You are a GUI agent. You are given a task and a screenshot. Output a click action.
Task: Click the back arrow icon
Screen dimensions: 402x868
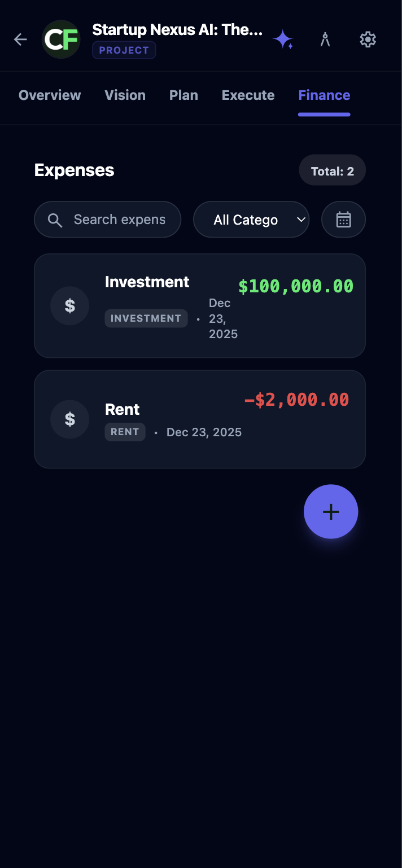tap(21, 40)
